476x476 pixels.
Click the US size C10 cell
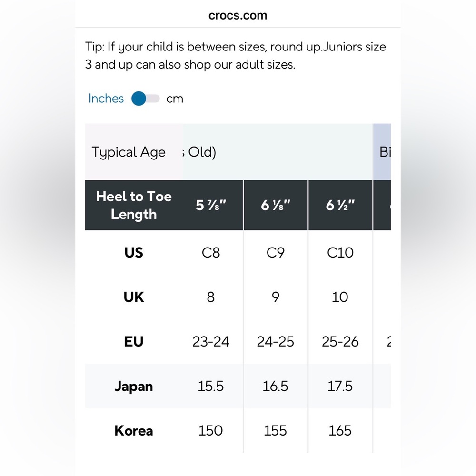coord(340,253)
